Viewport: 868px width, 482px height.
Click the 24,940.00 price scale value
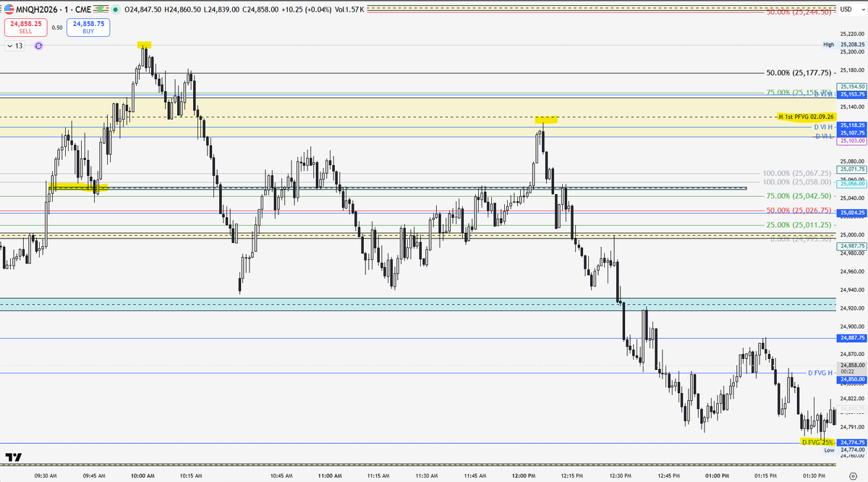(851, 289)
